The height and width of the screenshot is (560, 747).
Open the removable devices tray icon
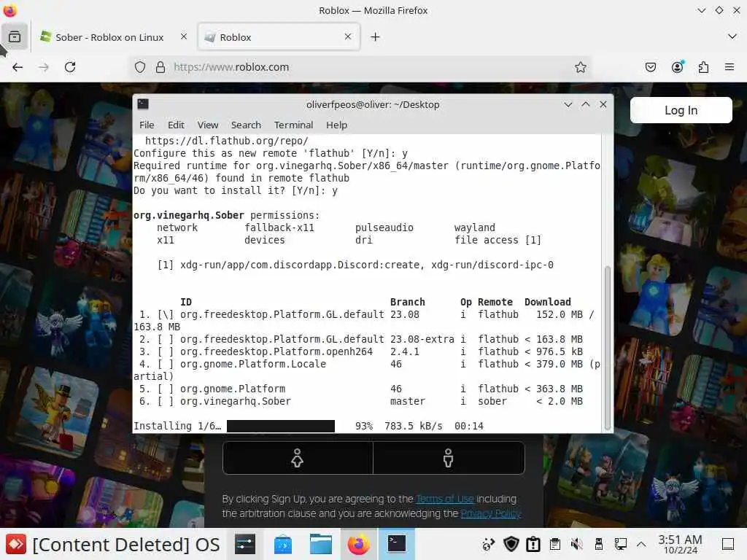(x=599, y=544)
